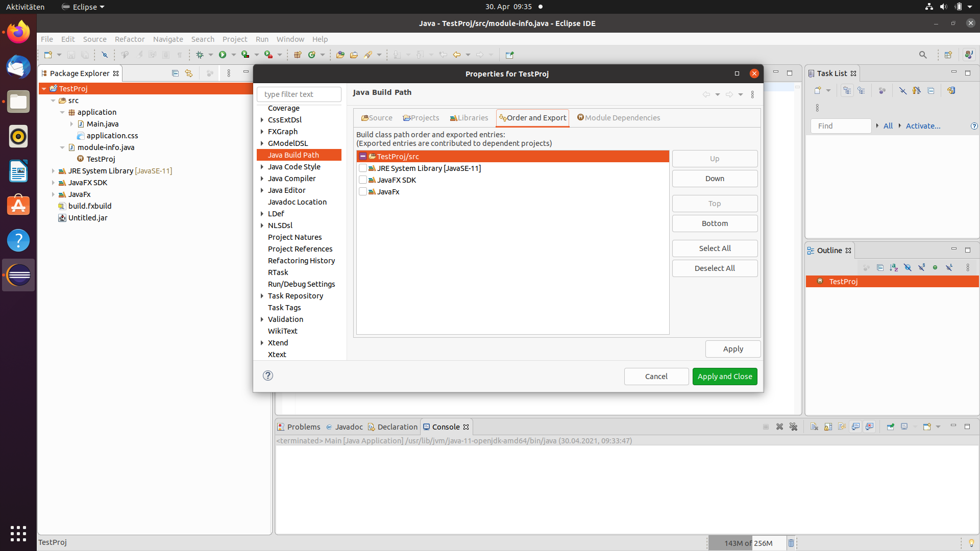
Task: Click the Categorized view icon in Task List
Action: click(847, 90)
